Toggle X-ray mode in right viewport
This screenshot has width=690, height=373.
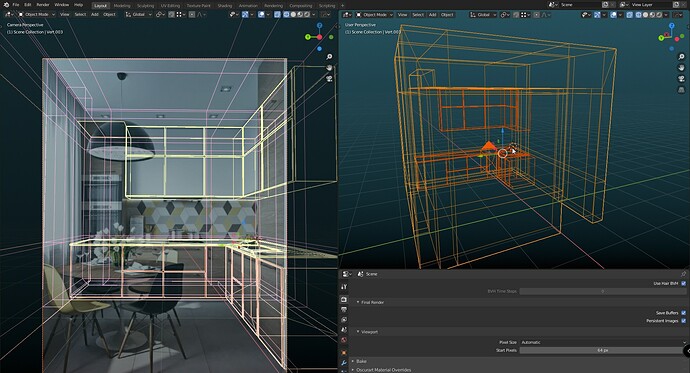pyautogui.click(x=630, y=15)
